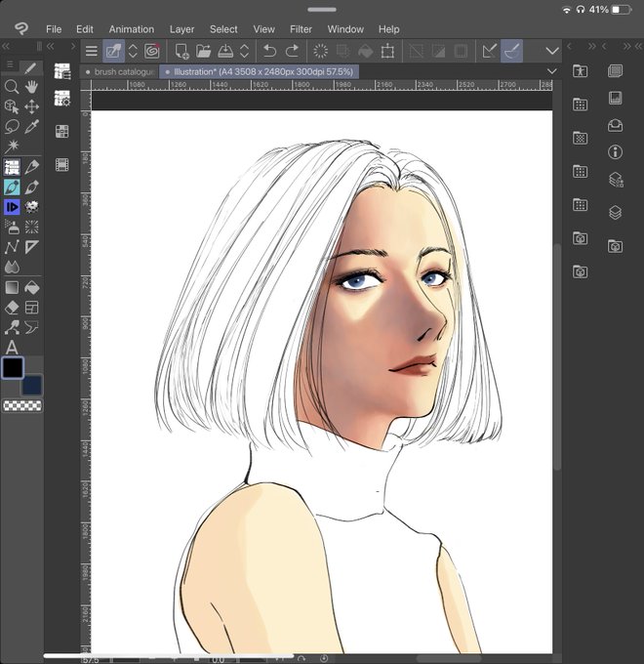Select the Correct line tool
The width and height of the screenshot is (644, 664).
point(12,327)
